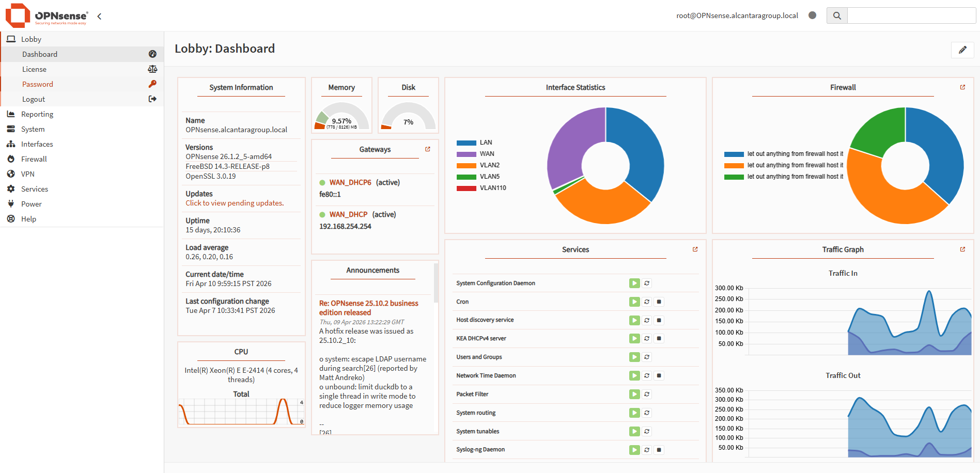Restart the Cron service via refresh icon
This screenshot has width=980, height=473.
coord(646,302)
